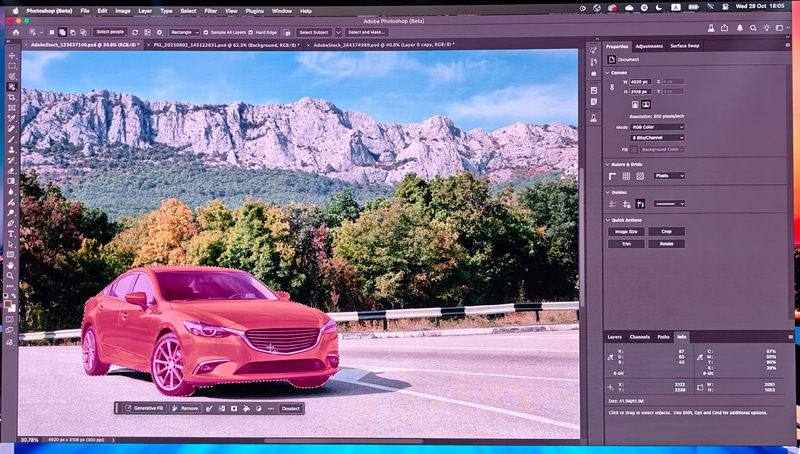Image resolution: width=800 pixels, height=454 pixels.
Task: Activate the Zoom tool
Action: (12, 275)
